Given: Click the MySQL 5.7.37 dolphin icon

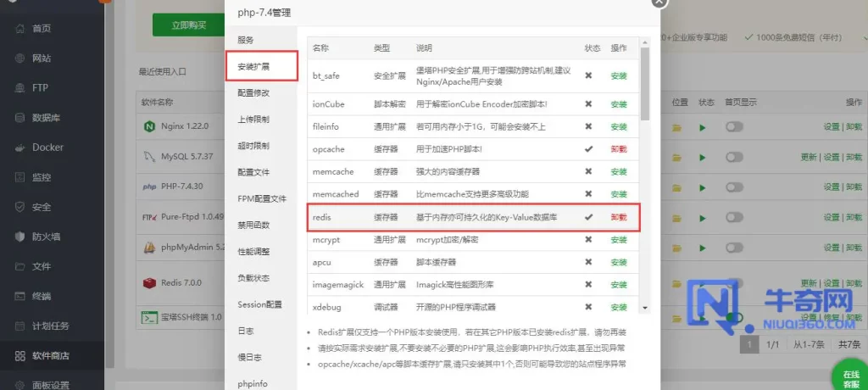Looking at the screenshot, I should point(149,157).
